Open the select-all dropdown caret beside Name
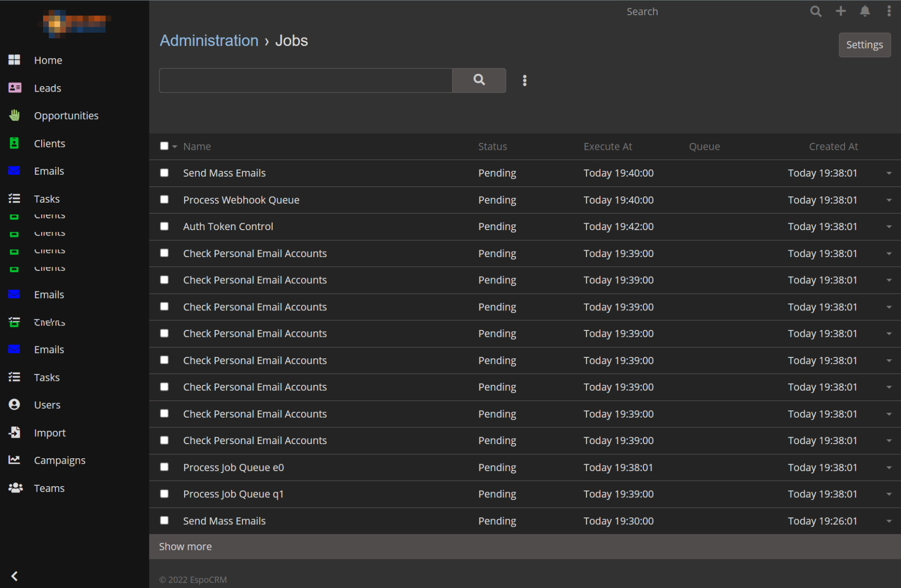This screenshot has width=901, height=588. pyautogui.click(x=175, y=146)
